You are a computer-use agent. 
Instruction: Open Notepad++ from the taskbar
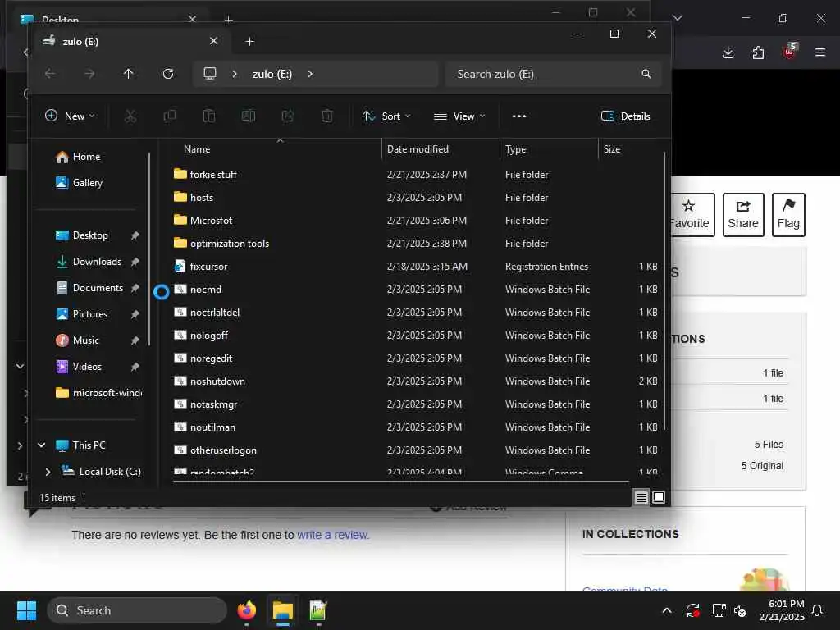click(x=318, y=610)
